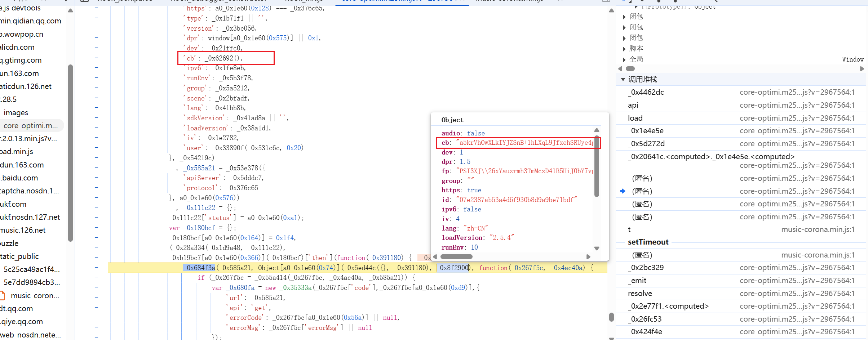Click the highlighted _0x684f3a token in code

point(199,268)
